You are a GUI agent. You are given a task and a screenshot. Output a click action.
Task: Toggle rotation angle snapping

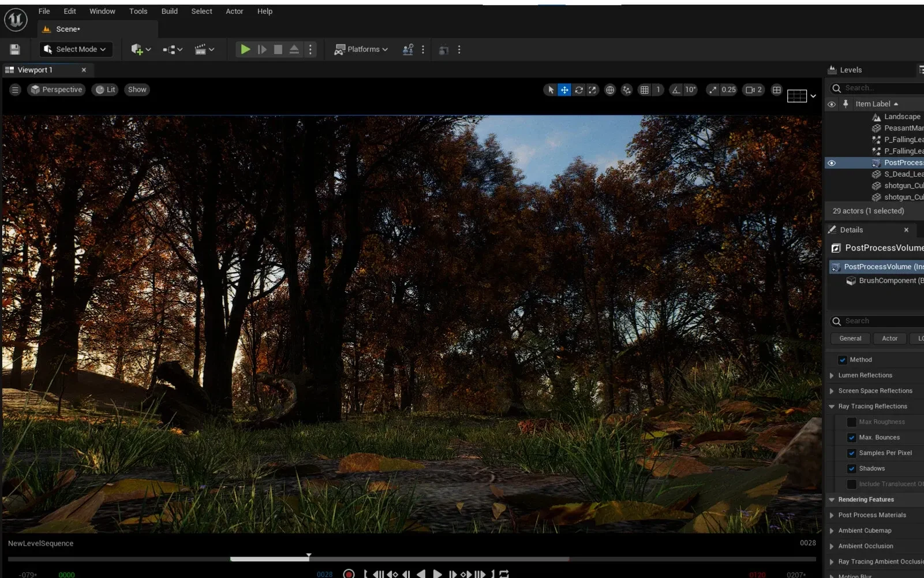(x=676, y=90)
